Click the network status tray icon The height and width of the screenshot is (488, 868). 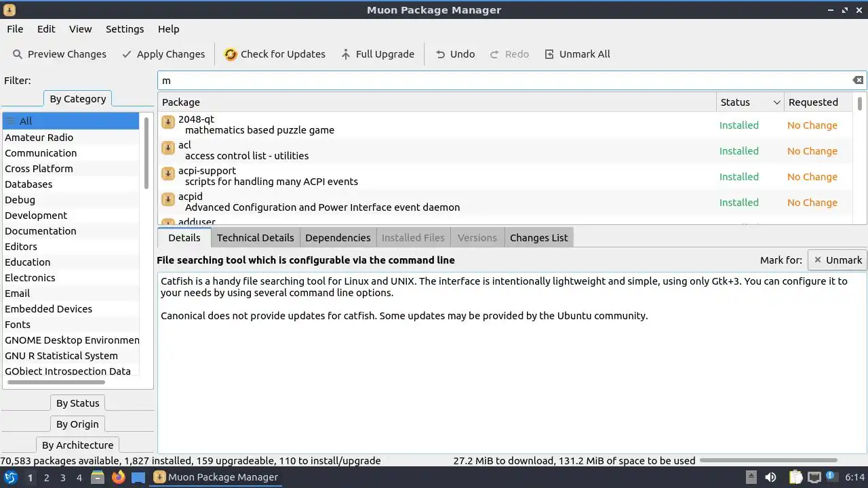pyautogui.click(x=814, y=477)
